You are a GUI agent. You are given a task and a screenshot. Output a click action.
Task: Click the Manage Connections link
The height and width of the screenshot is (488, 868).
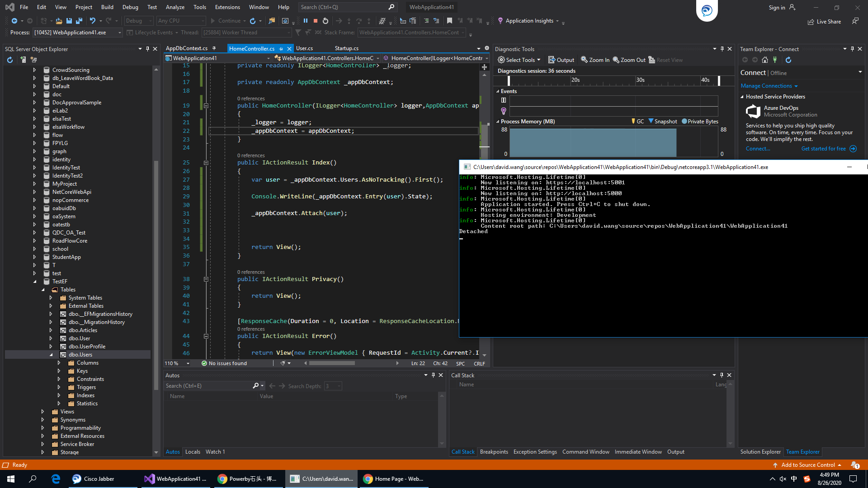766,86
